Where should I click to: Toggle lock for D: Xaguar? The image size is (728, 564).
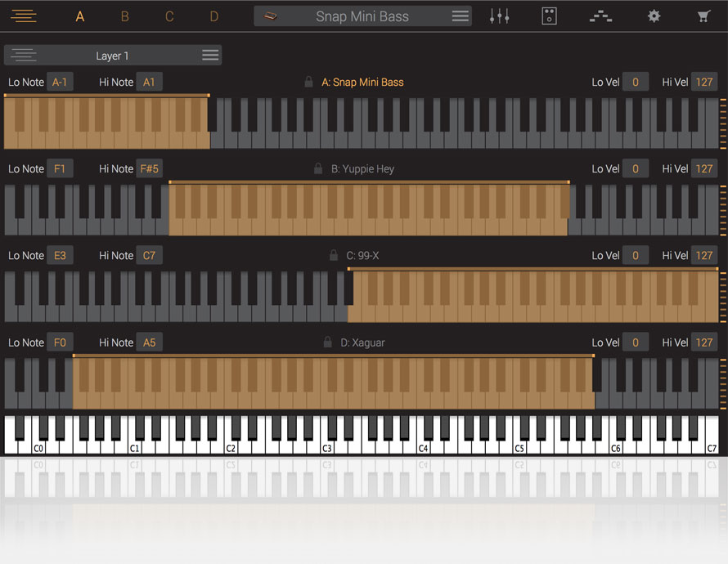tap(327, 342)
